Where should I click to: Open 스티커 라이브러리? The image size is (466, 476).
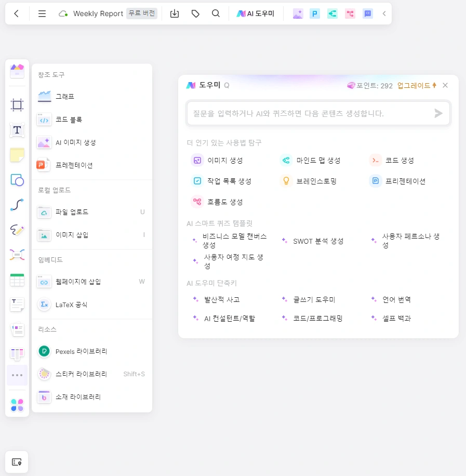point(92,374)
